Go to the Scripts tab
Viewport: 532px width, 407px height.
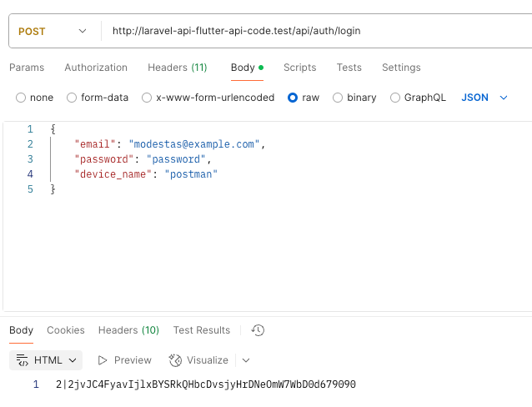point(299,68)
